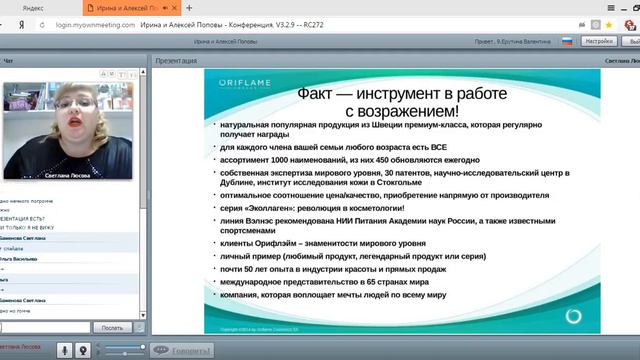Click the Oriflame circle emblem on slide
This screenshot has height=360, width=640.
point(573,316)
